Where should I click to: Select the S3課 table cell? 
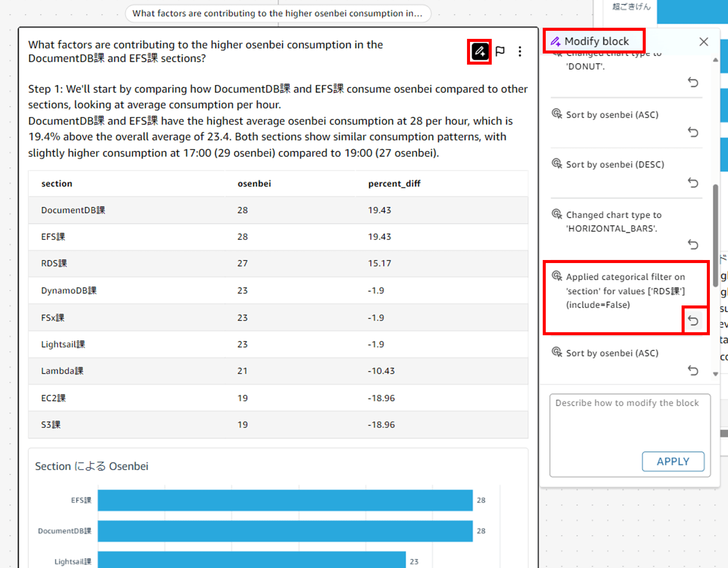tap(50, 425)
